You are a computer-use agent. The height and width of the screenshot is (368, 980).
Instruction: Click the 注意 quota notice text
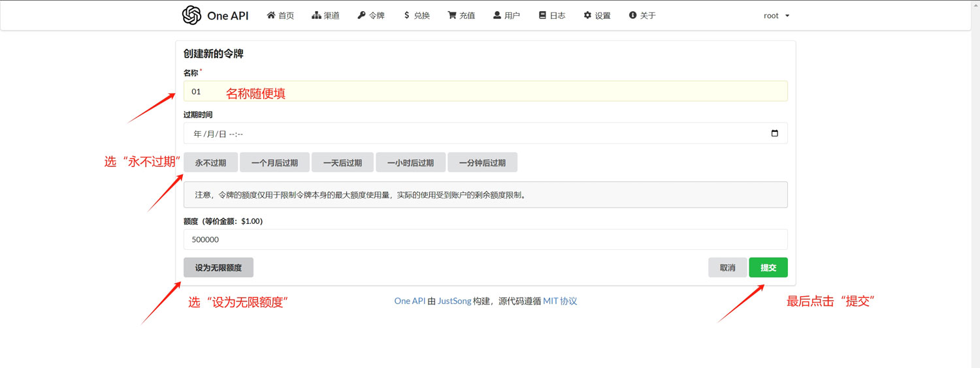pyautogui.click(x=360, y=194)
